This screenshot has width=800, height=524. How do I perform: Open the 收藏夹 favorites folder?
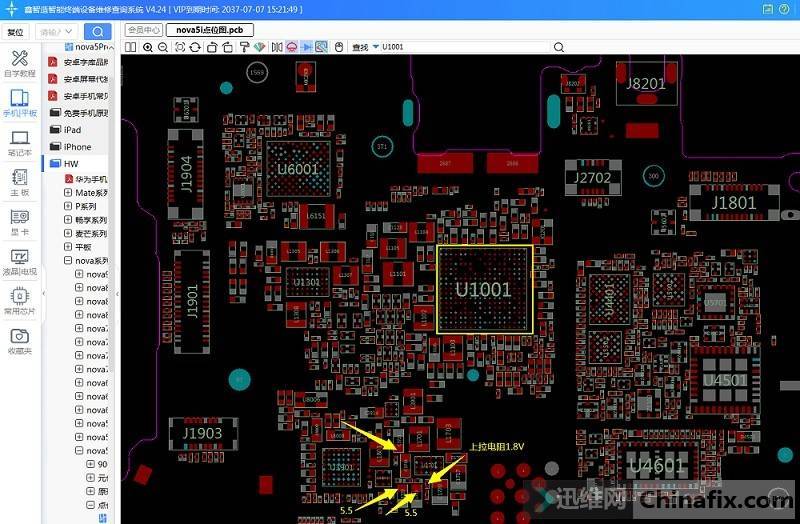tap(19, 341)
